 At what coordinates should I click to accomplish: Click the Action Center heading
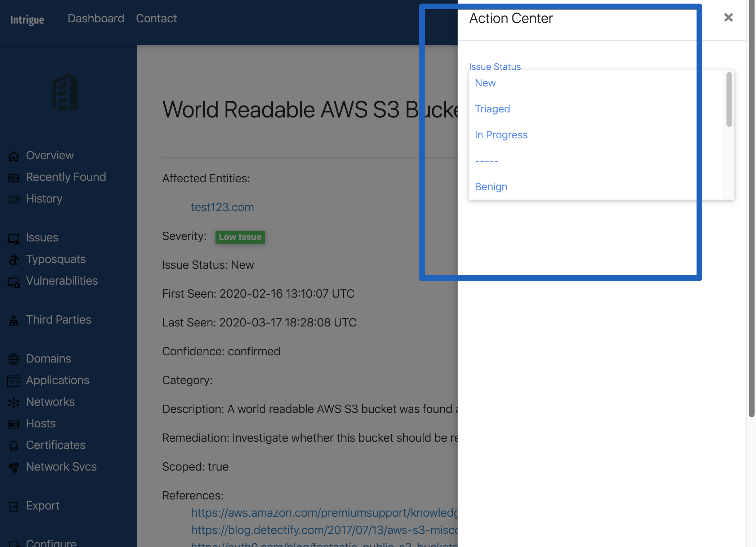coord(511,18)
